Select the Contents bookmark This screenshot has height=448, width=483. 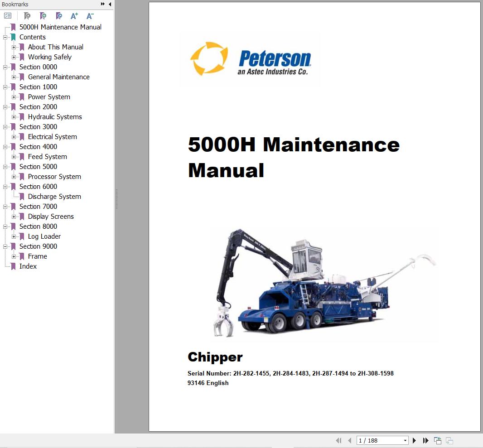(x=32, y=37)
